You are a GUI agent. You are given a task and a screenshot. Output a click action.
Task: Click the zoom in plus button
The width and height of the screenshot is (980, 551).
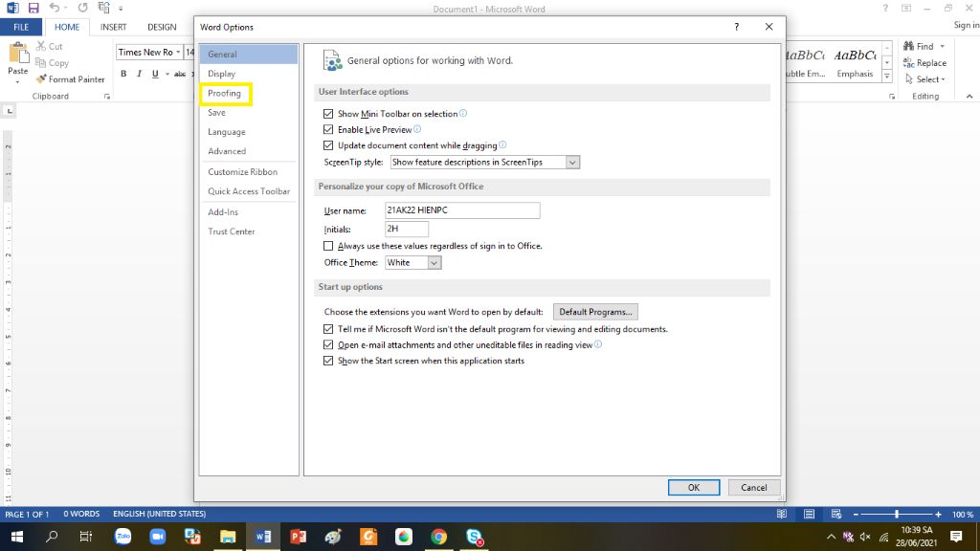(x=938, y=514)
